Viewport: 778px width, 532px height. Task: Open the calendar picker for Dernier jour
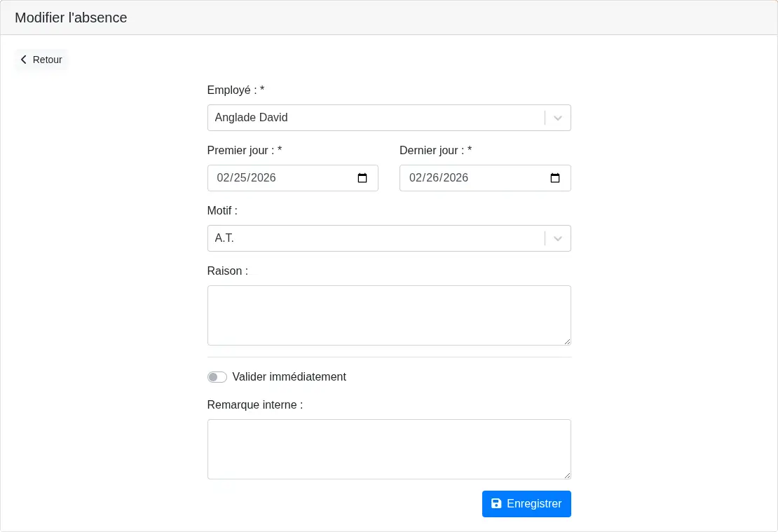555,178
